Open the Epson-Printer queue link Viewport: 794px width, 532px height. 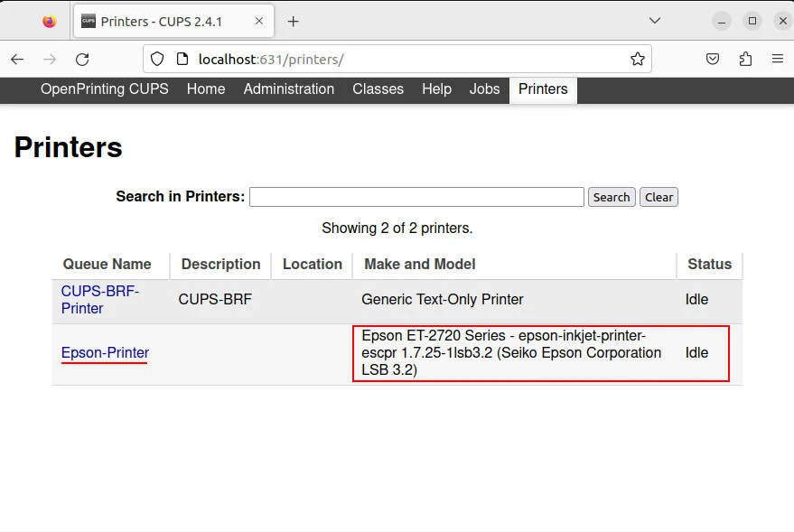[x=105, y=353]
